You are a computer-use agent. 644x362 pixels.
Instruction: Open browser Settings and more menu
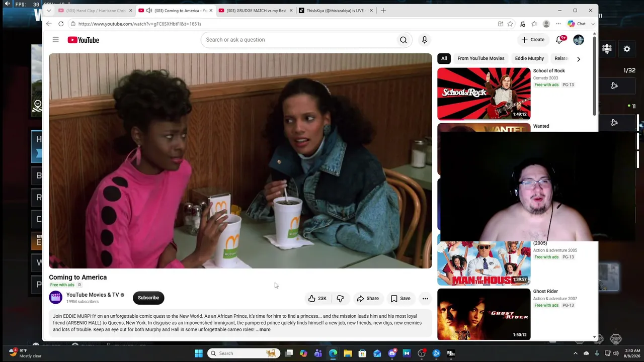pyautogui.click(x=558, y=24)
